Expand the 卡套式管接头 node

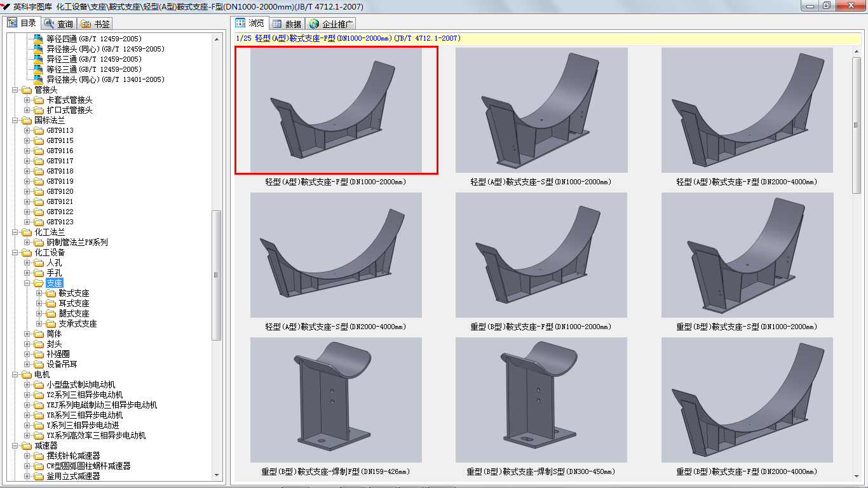point(27,100)
